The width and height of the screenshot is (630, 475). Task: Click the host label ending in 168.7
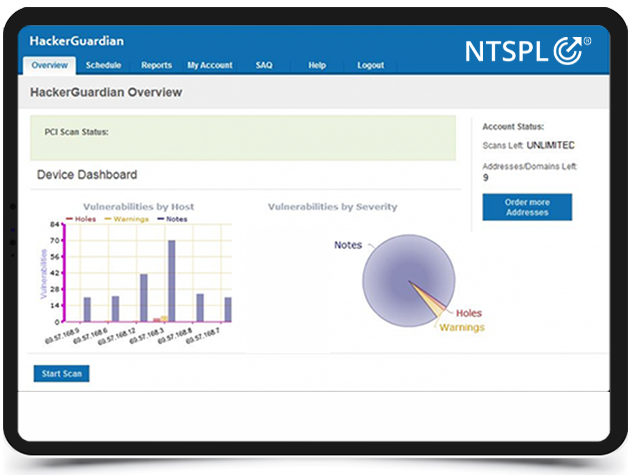[203, 336]
